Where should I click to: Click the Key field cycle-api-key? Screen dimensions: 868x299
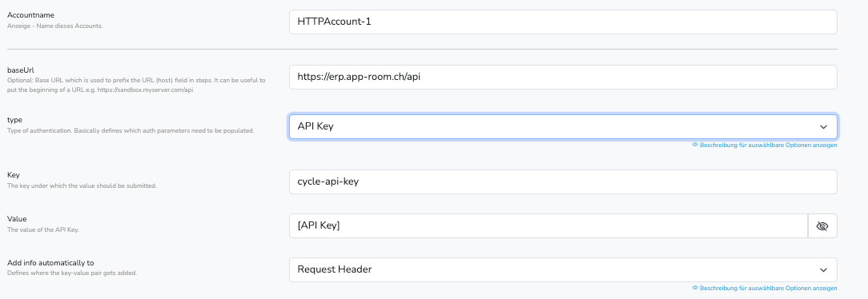coord(563,181)
